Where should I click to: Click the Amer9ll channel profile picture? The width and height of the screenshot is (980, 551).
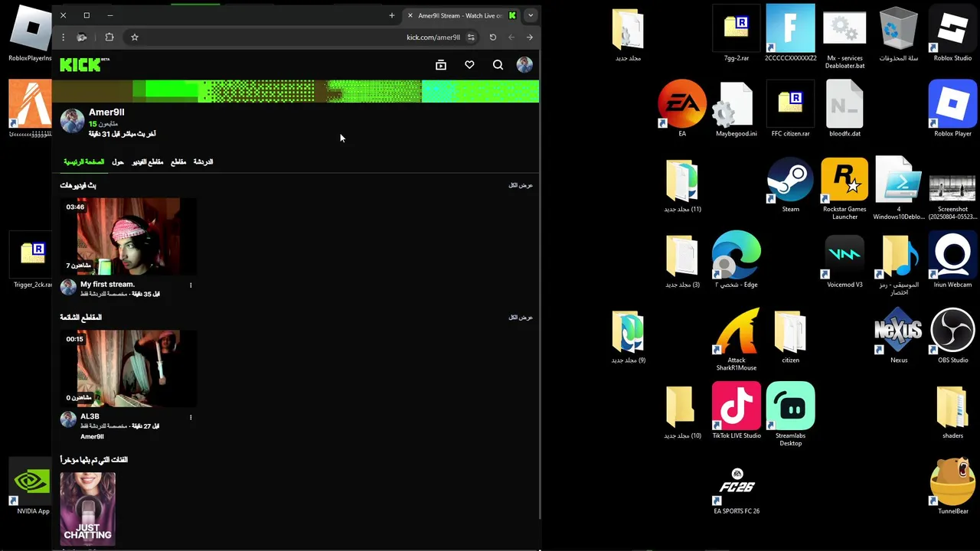[x=72, y=121]
